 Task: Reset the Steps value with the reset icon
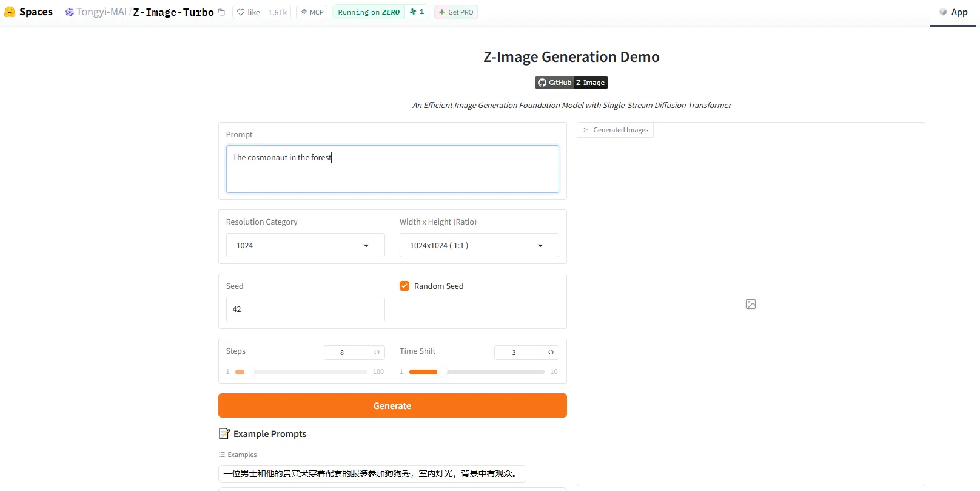377,352
